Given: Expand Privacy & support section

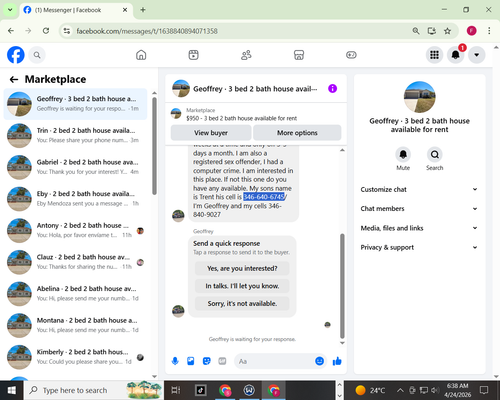Looking at the screenshot, I should click(x=419, y=247).
